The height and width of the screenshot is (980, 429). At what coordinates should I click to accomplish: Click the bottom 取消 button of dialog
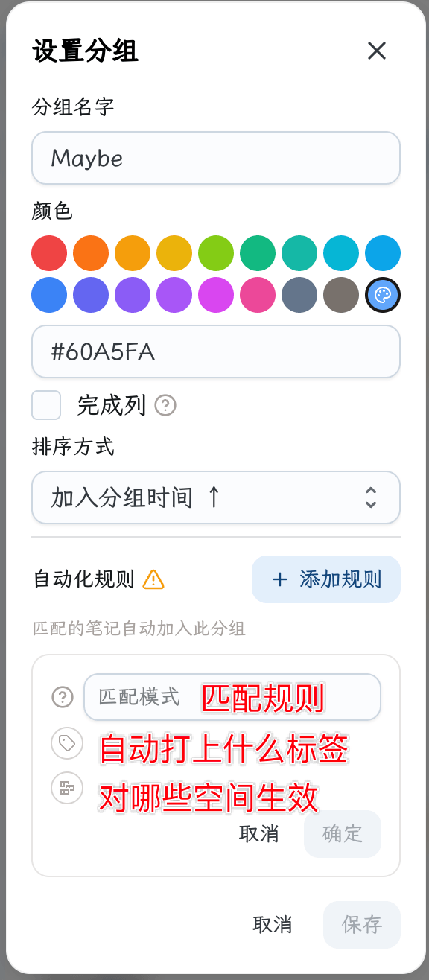273,925
